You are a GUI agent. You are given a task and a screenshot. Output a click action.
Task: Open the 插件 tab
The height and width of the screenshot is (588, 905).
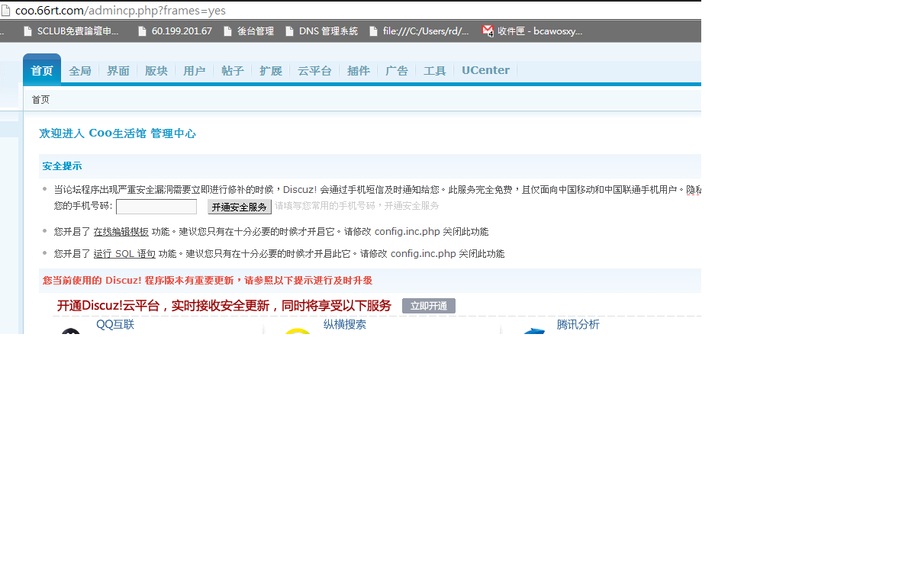(359, 70)
